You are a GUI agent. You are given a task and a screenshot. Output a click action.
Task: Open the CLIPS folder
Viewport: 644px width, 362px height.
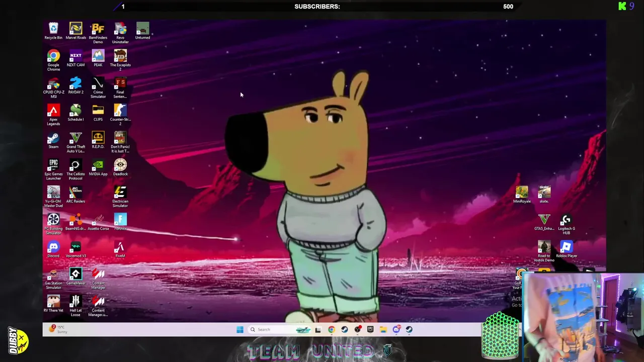coord(98,113)
